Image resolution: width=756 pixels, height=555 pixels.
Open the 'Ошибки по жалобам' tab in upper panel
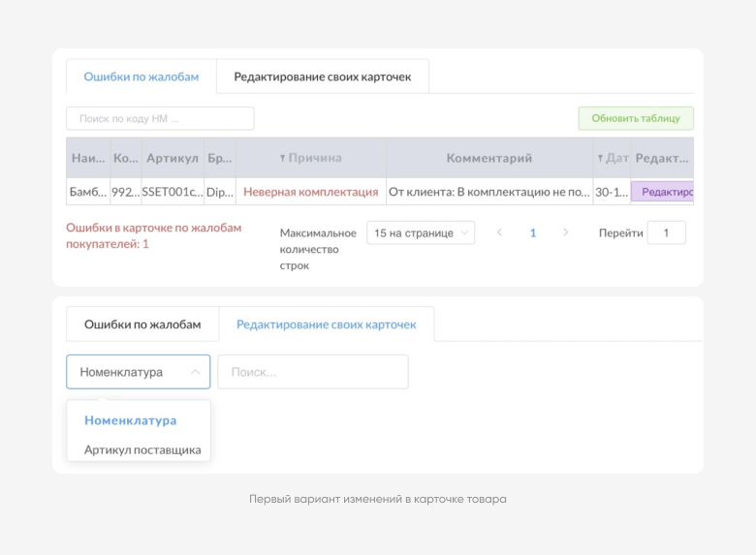[x=142, y=77]
